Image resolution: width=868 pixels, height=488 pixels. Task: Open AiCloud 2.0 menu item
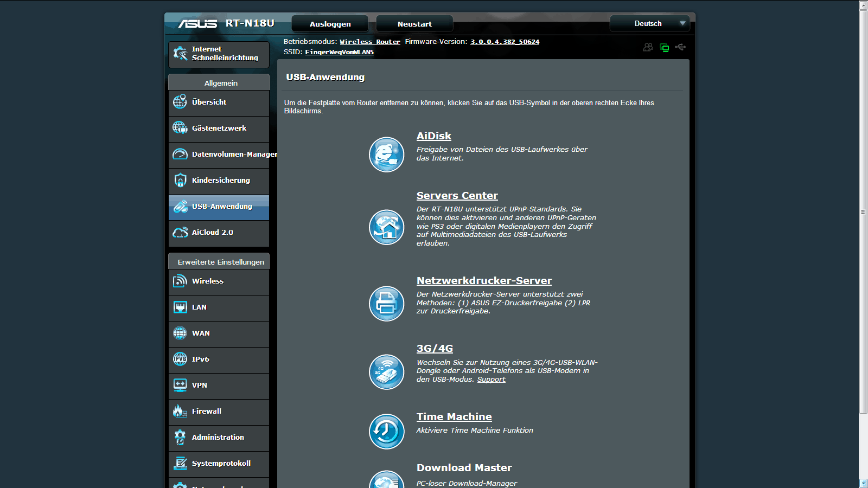pyautogui.click(x=219, y=233)
